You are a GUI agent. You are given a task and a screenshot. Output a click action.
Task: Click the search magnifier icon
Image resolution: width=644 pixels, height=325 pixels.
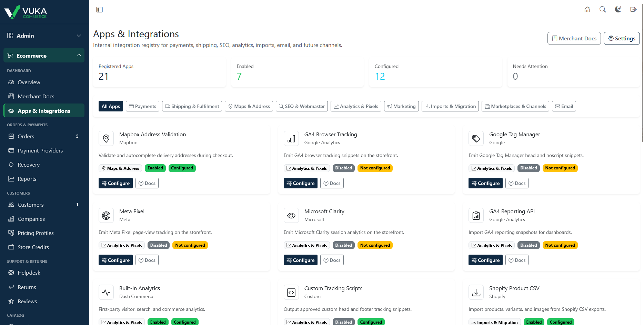603,10
